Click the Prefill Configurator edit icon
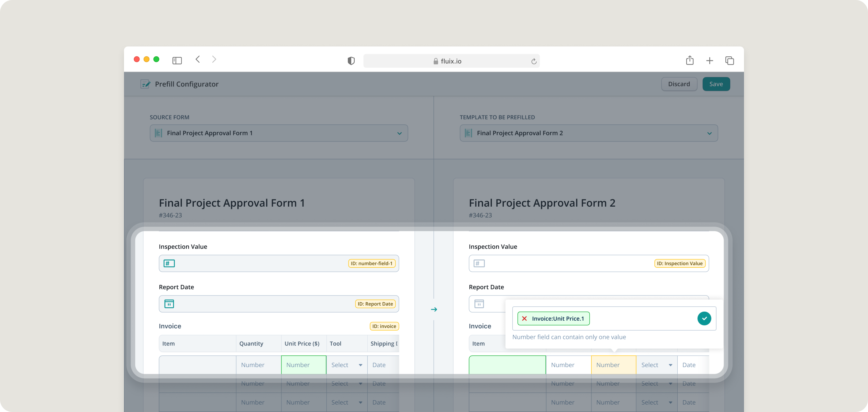 (x=145, y=84)
